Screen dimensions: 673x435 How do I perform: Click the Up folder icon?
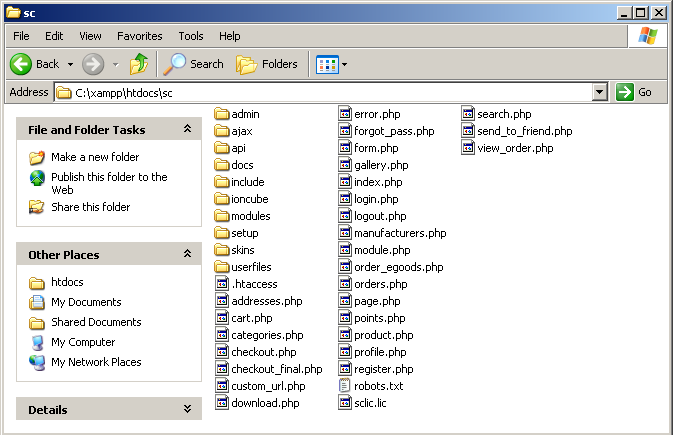(x=139, y=64)
